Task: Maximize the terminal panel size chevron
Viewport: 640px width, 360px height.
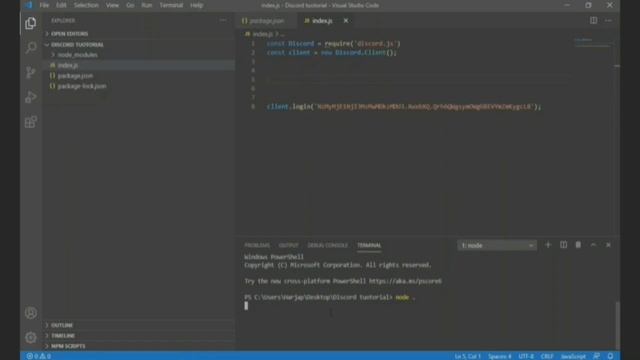Action: point(593,245)
